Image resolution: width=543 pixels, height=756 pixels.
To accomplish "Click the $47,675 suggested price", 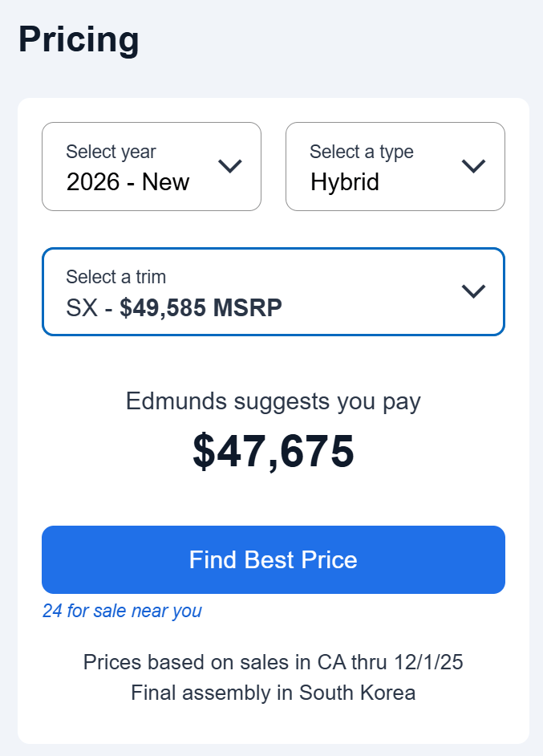I will [x=273, y=451].
